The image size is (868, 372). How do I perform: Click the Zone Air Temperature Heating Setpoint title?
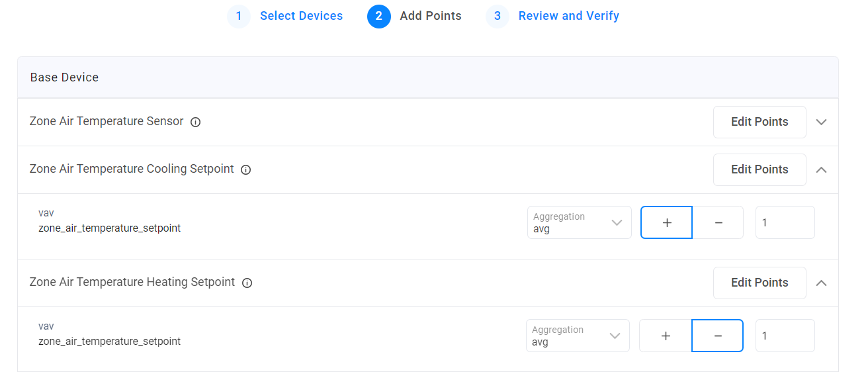[x=132, y=283]
